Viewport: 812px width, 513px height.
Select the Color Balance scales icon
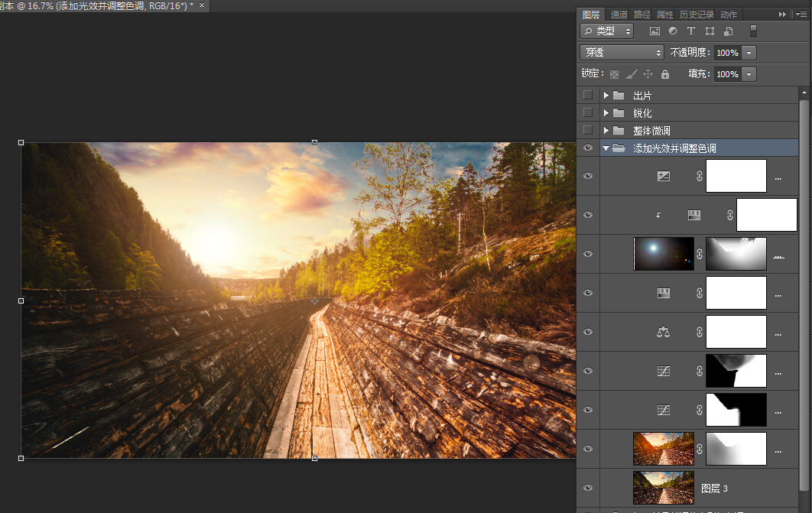point(664,332)
